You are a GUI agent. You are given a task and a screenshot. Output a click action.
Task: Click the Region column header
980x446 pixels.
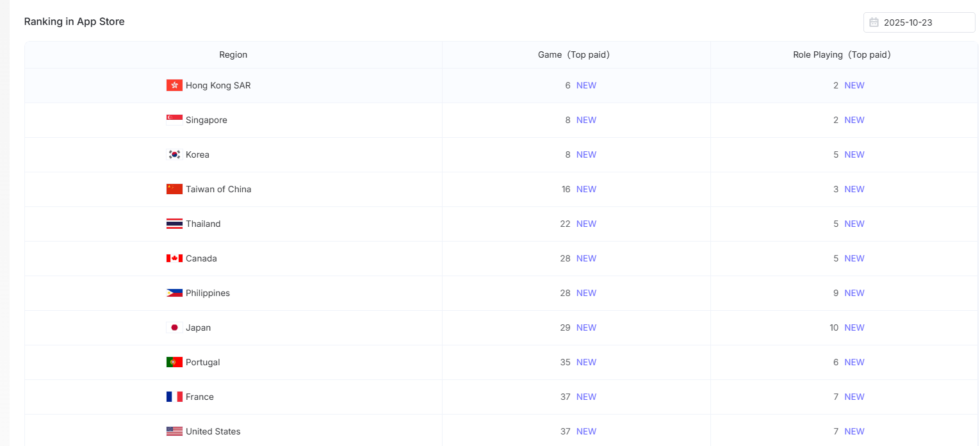coord(233,54)
